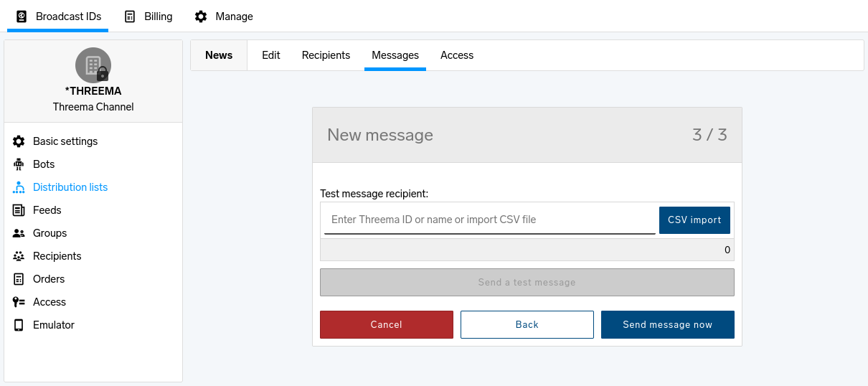Click Send message now button
This screenshot has height=386, width=868.
click(668, 324)
